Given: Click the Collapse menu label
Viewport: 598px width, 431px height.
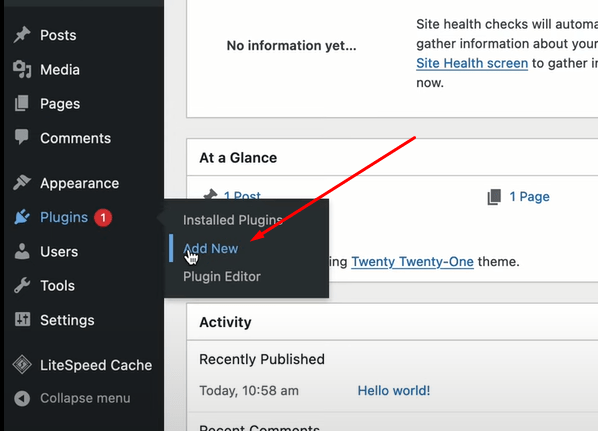Looking at the screenshot, I should click(85, 398).
